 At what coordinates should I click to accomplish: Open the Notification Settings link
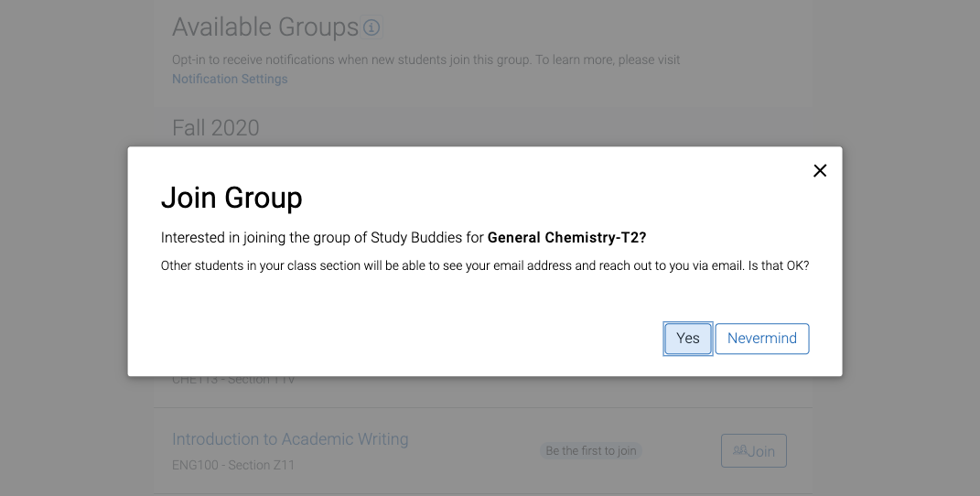[x=230, y=79]
